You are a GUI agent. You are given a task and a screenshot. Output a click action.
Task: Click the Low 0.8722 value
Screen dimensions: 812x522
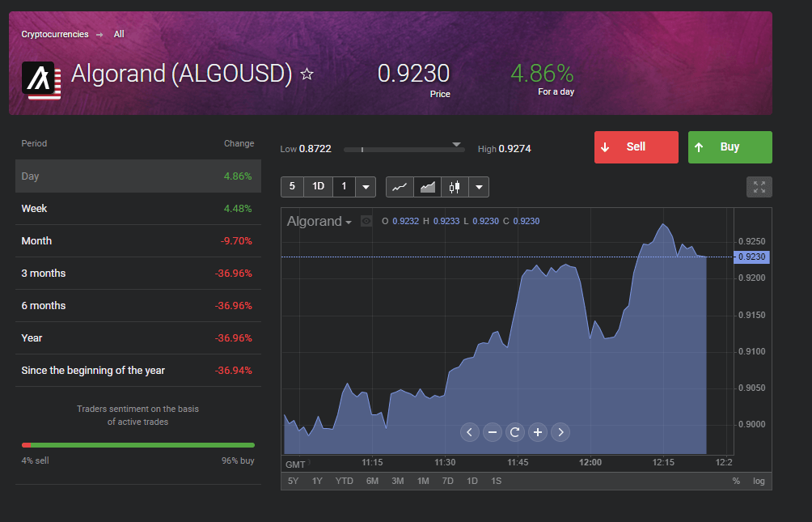[x=306, y=149]
